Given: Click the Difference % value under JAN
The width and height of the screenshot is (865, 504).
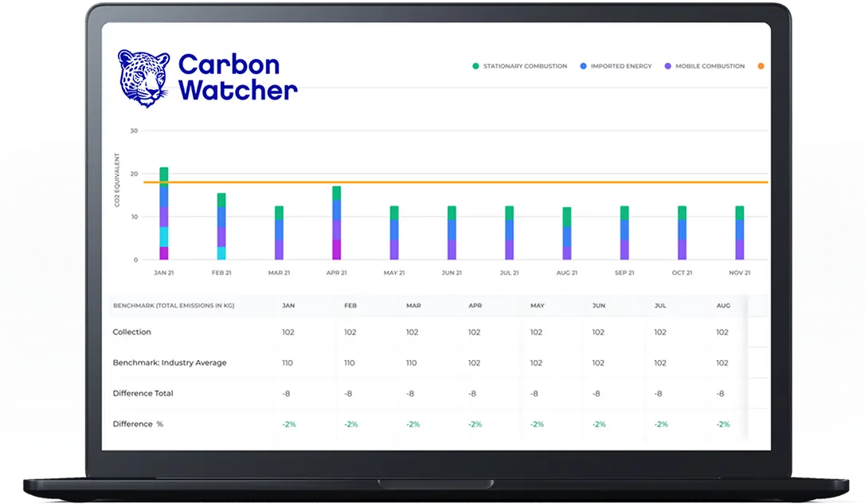Looking at the screenshot, I should (288, 424).
